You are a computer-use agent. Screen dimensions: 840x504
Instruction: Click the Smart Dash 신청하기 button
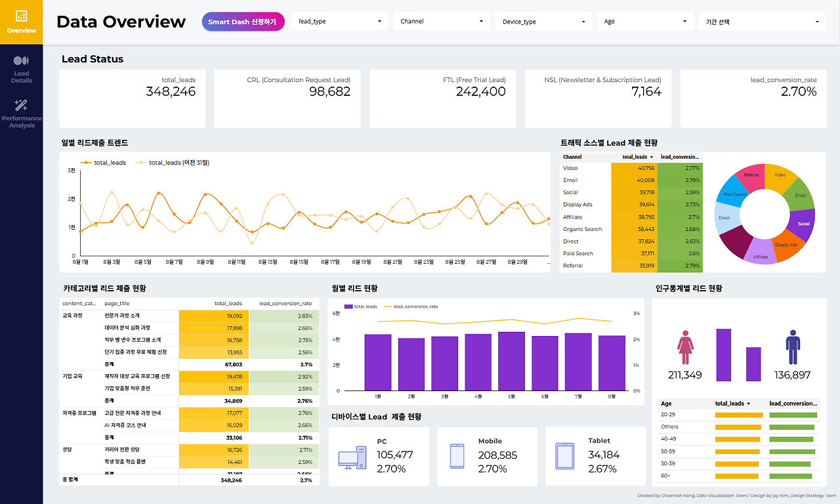[243, 22]
